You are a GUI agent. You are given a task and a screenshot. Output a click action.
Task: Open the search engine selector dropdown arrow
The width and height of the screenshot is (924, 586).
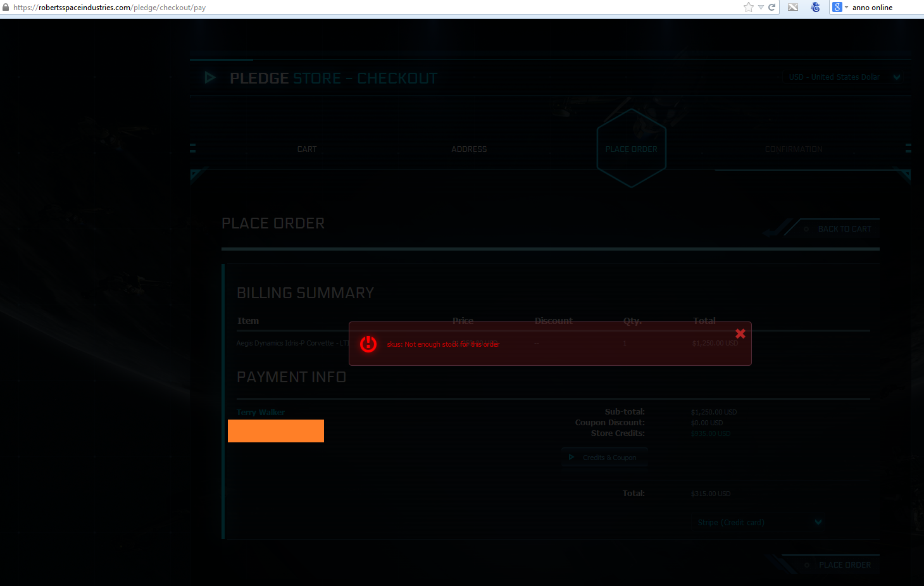[x=846, y=8]
